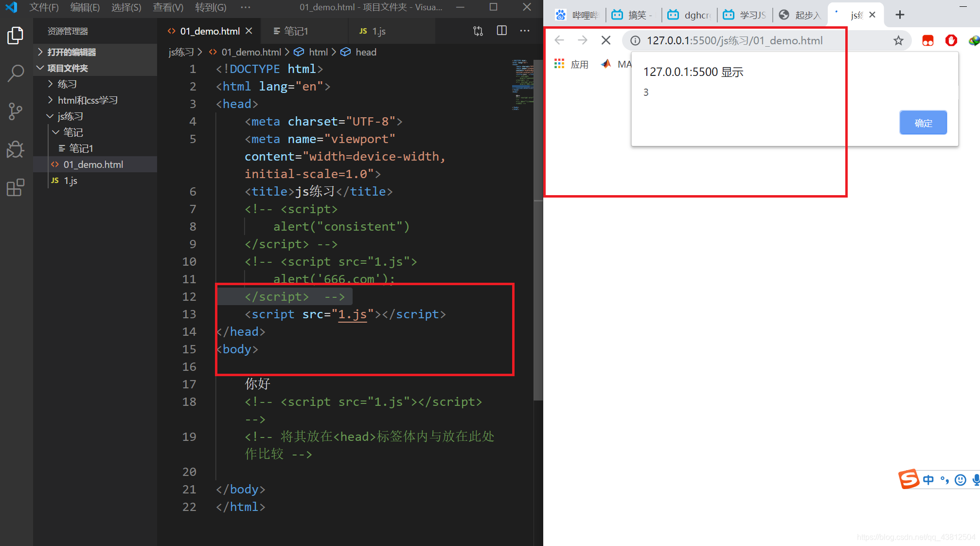
Task: Open Sogou emoji panel
Action: [961, 480]
